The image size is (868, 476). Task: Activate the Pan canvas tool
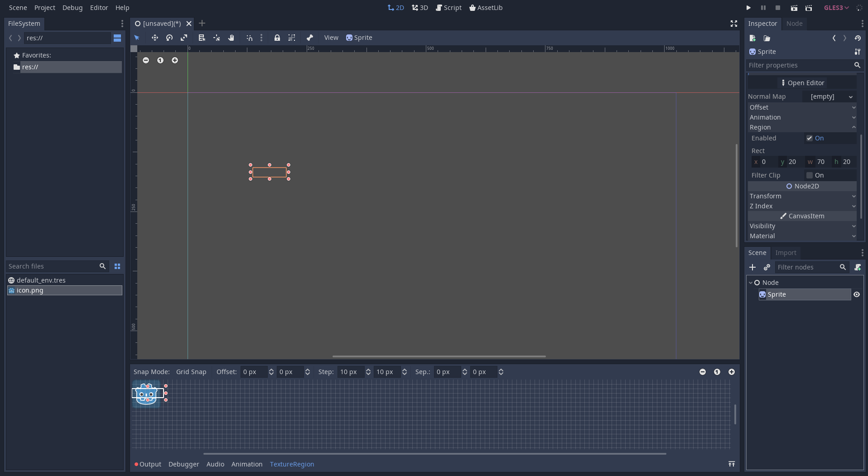(231, 38)
